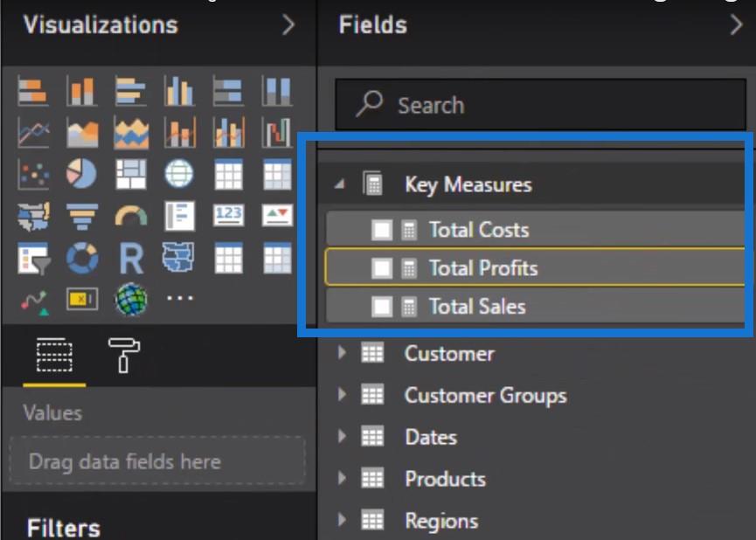756x540 pixels.
Task: Tick the Total Sales checkbox
Action: pos(382,306)
